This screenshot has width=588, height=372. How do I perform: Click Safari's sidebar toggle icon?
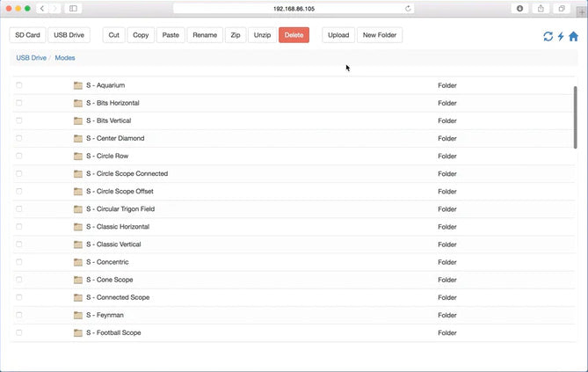pyautogui.click(x=73, y=8)
